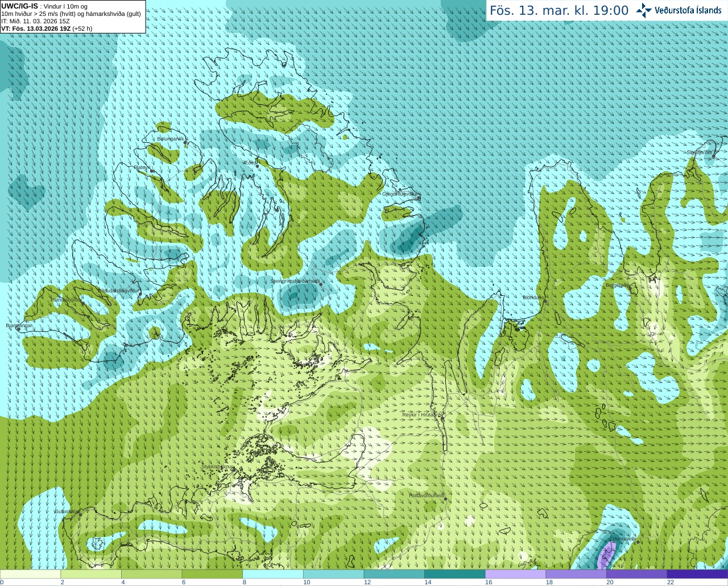Select the 2–4 m/s light green swatch
The width and height of the screenshot is (728, 586).
pyautogui.click(x=91, y=574)
